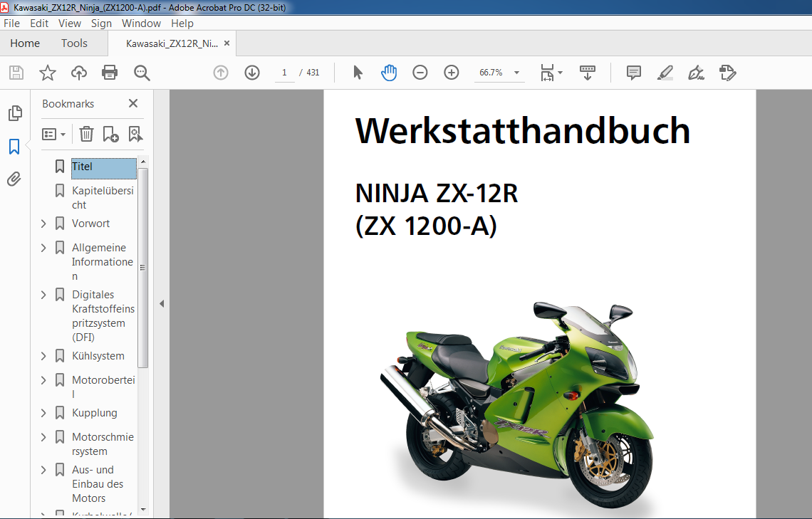Click the page number input field
Viewport: 812px width, 519px height.
(x=284, y=73)
